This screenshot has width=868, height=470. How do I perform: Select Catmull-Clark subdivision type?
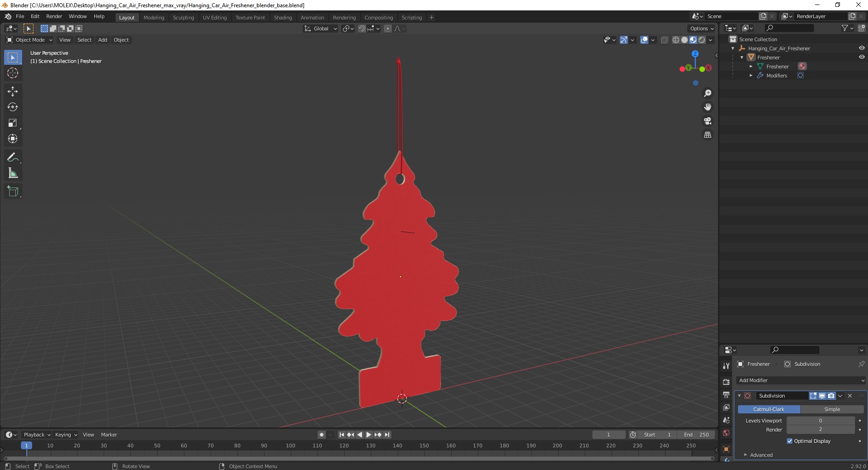[x=769, y=409]
